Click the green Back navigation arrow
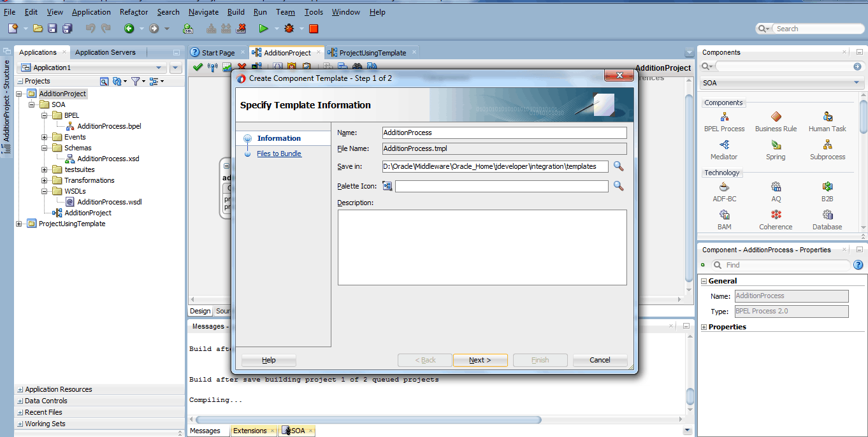Screen dimensions: 868x437 [129, 29]
